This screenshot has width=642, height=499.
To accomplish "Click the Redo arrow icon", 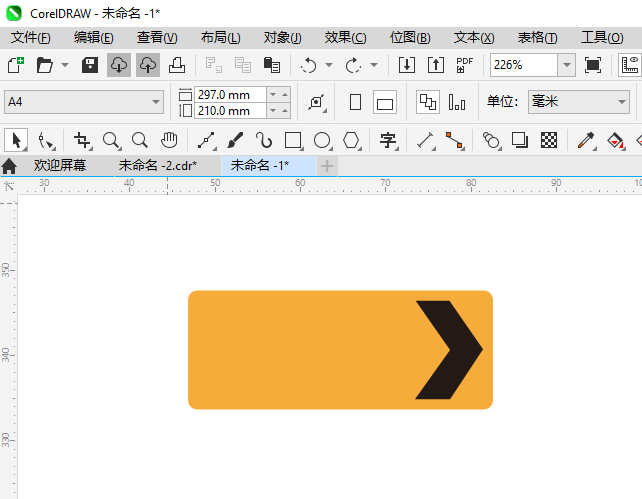I will pos(353,65).
